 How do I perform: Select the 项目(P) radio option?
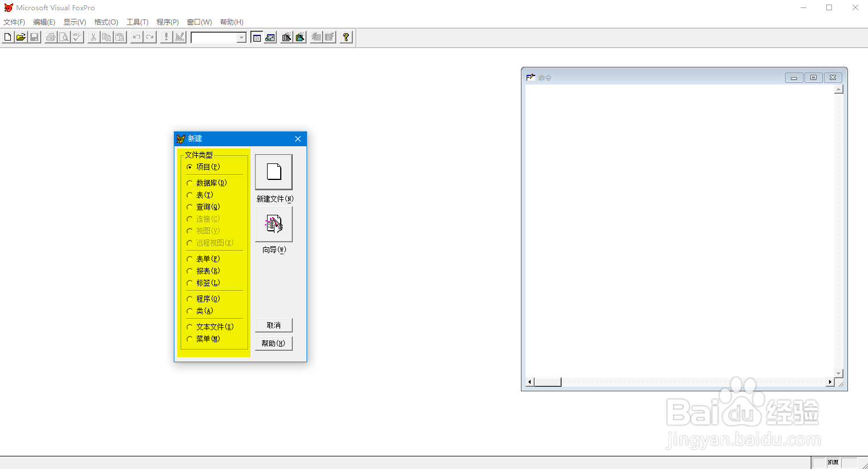point(204,167)
